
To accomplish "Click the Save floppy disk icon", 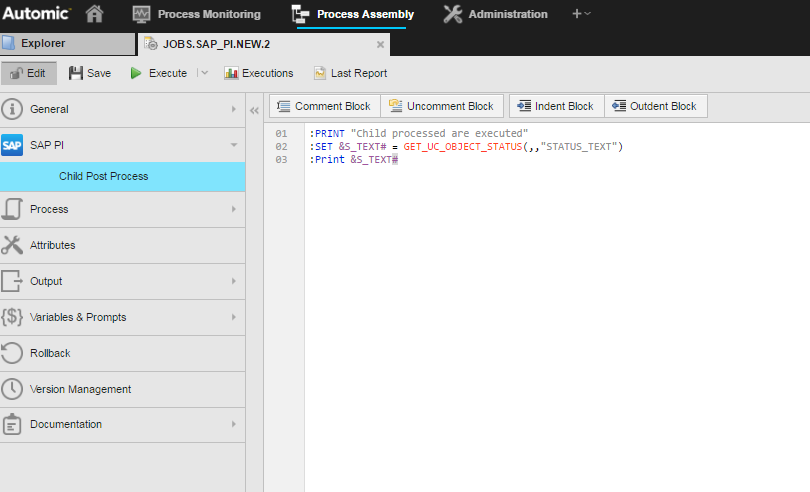I will pos(76,73).
